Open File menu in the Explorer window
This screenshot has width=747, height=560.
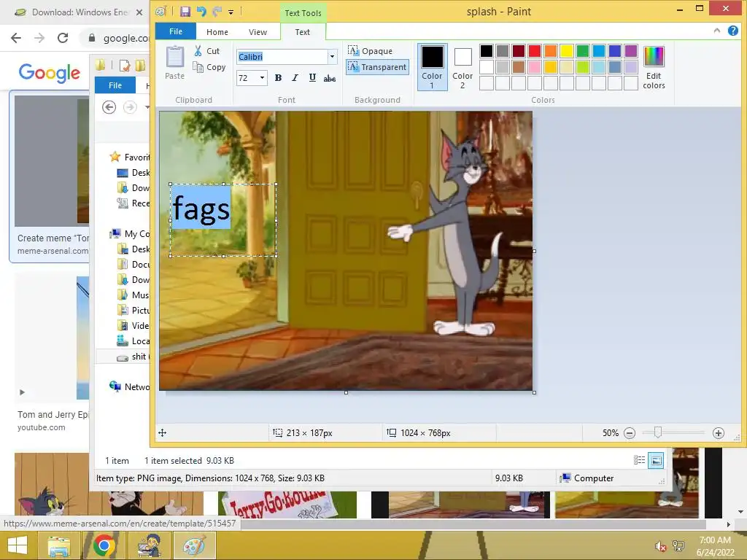[115, 85]
